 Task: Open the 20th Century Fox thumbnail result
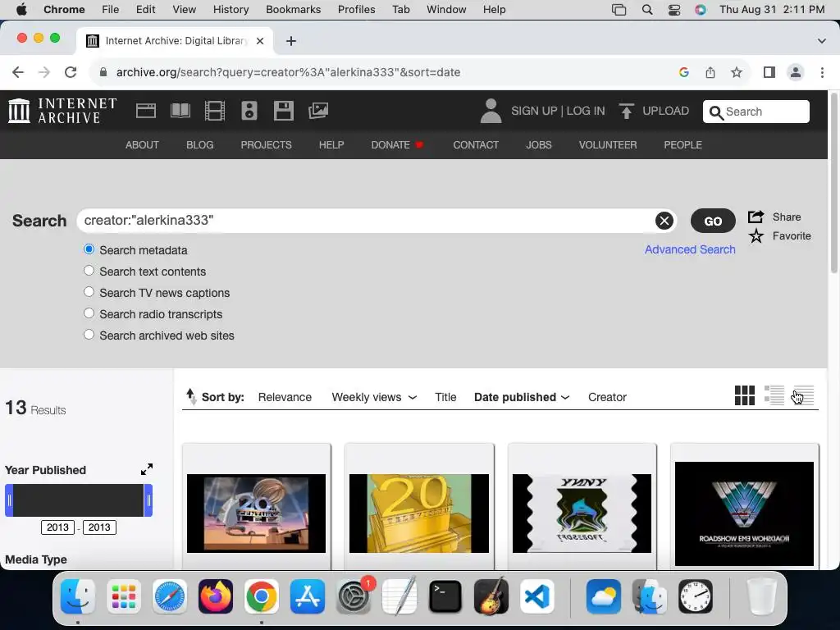[256, 514]
